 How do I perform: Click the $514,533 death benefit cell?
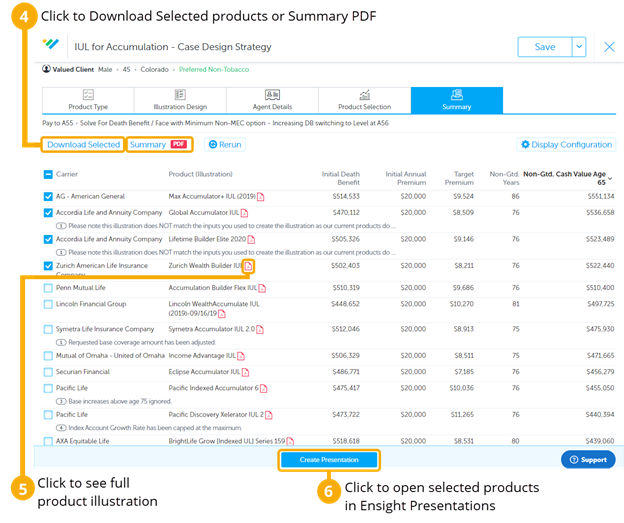coord(346,196)
